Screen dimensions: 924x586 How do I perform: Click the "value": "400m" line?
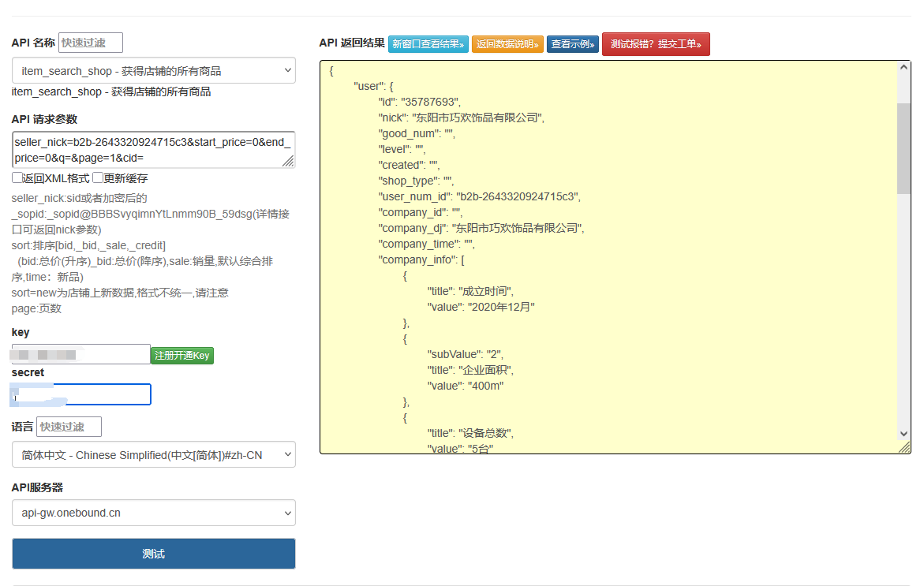coord(466,386)
